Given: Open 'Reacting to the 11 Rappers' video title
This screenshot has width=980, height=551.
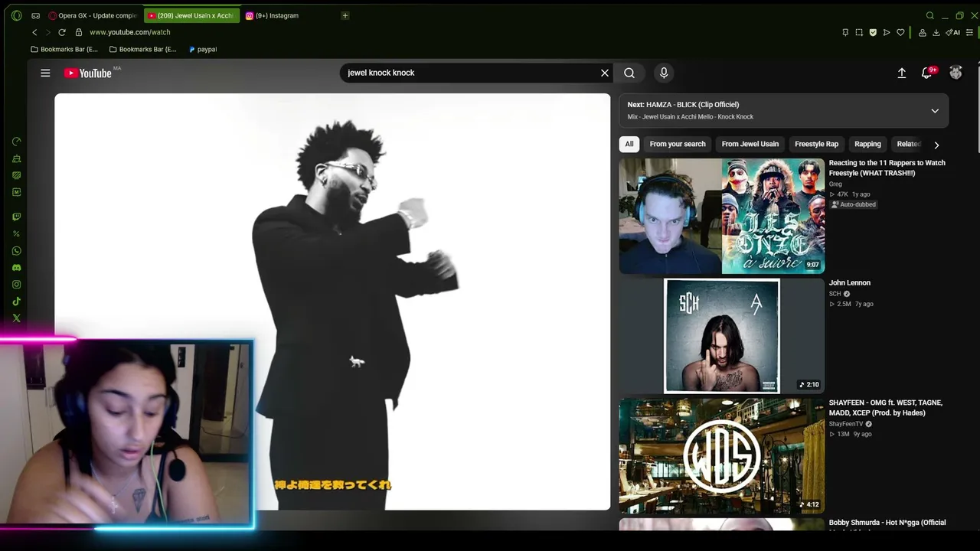Looking at the screenshot, I should coord(887,168).
